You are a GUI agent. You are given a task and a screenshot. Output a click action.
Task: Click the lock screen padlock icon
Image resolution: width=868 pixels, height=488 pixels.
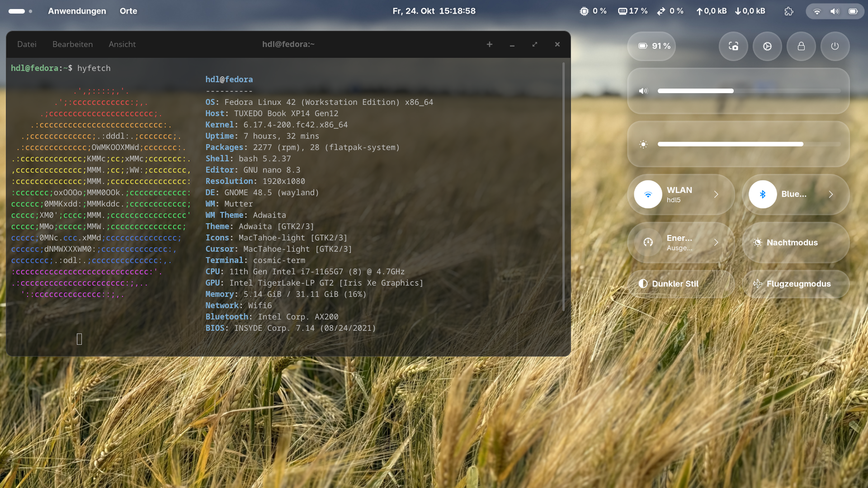point(801,46)
